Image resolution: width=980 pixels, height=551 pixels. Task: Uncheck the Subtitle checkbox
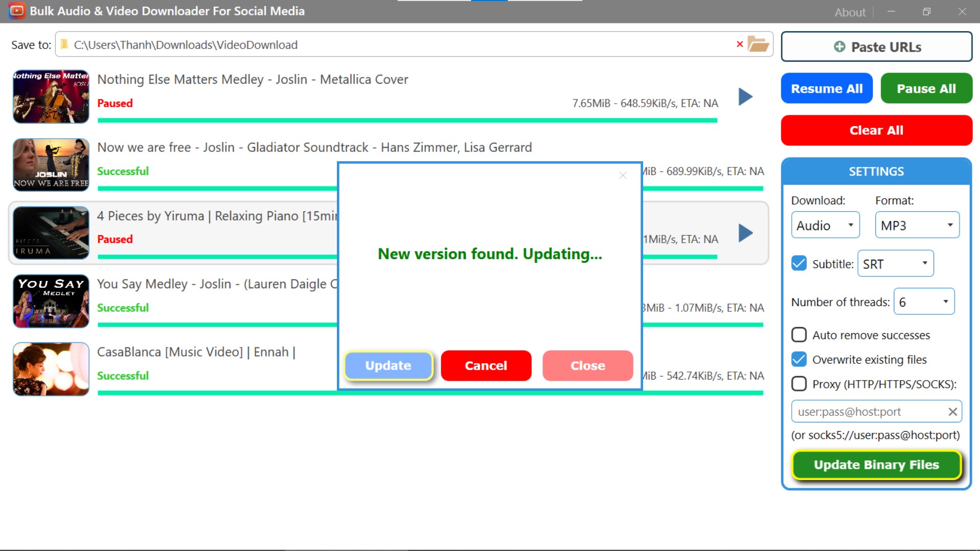799,264
